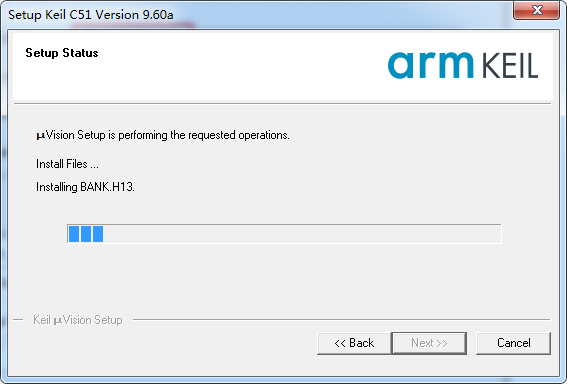Click the Install Files ... status line
The height and width of the screenshot is (384, 567).
pos(67,164)
